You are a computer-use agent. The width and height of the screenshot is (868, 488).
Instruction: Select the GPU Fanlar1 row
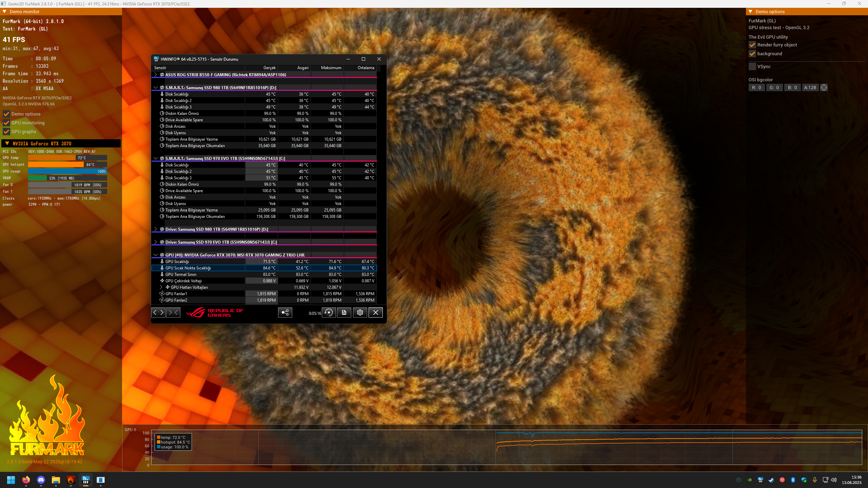point(264,293)
